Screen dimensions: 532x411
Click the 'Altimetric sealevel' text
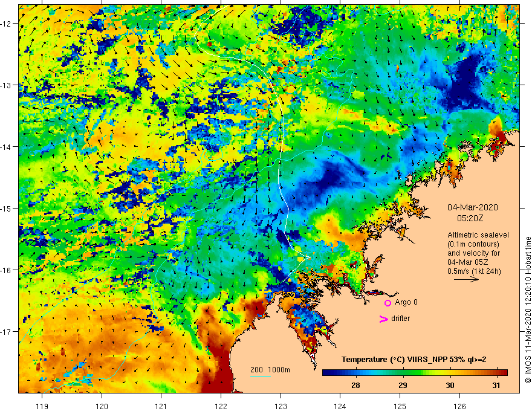[x=478, y=235]
